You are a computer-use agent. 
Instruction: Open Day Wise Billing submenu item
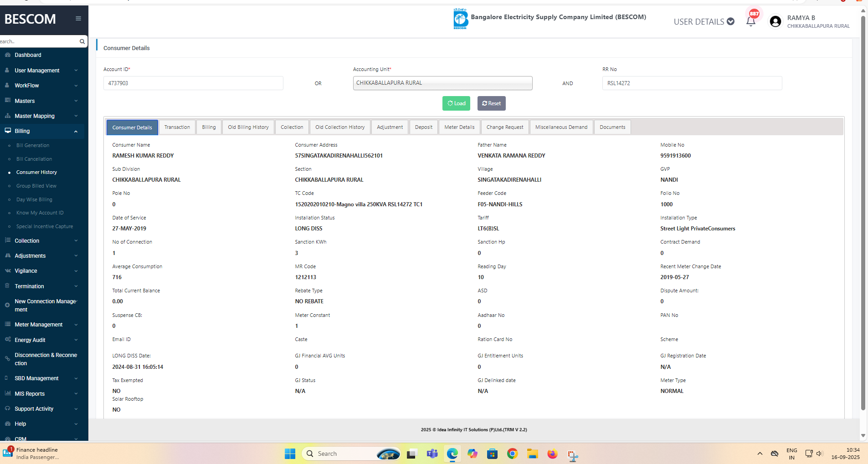34,200
